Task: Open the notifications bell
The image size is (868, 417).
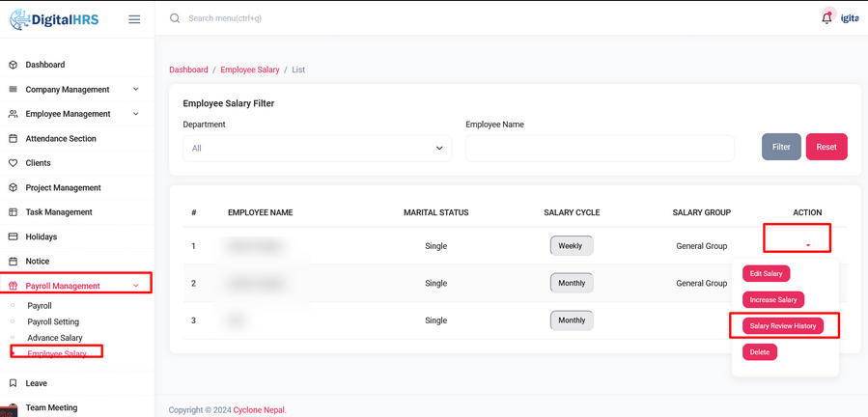Action: pyautogui.click(x=826, y=17)
